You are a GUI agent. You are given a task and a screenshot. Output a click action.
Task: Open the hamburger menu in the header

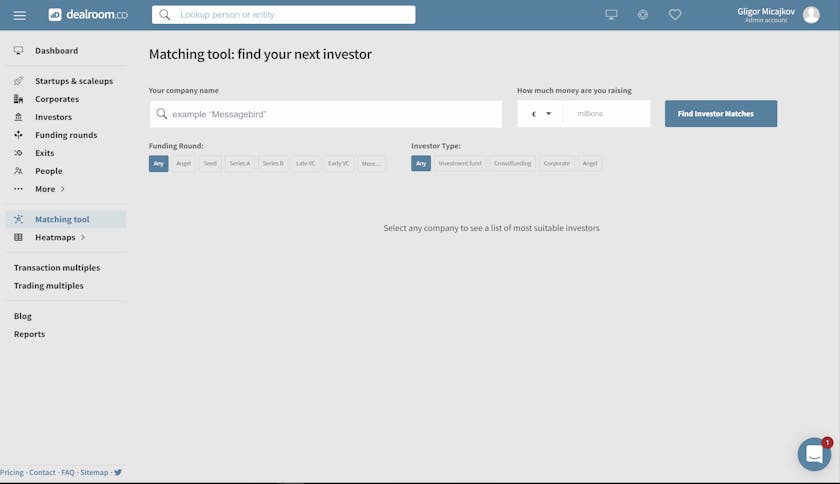[20, 15]
